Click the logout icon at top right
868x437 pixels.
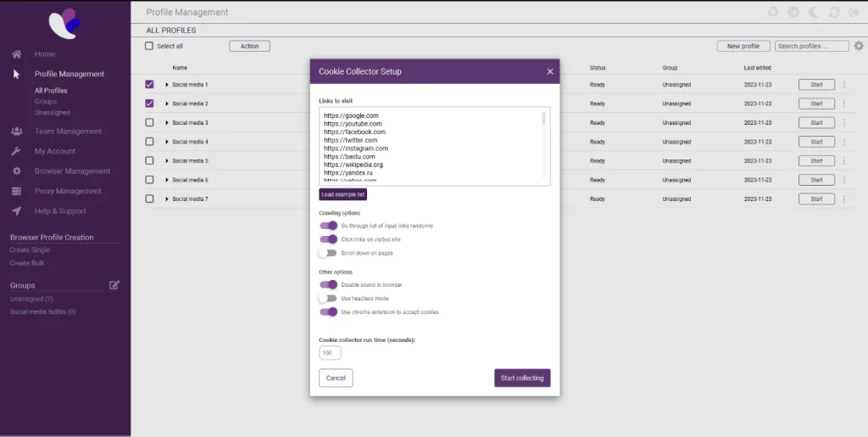(853, 13)
